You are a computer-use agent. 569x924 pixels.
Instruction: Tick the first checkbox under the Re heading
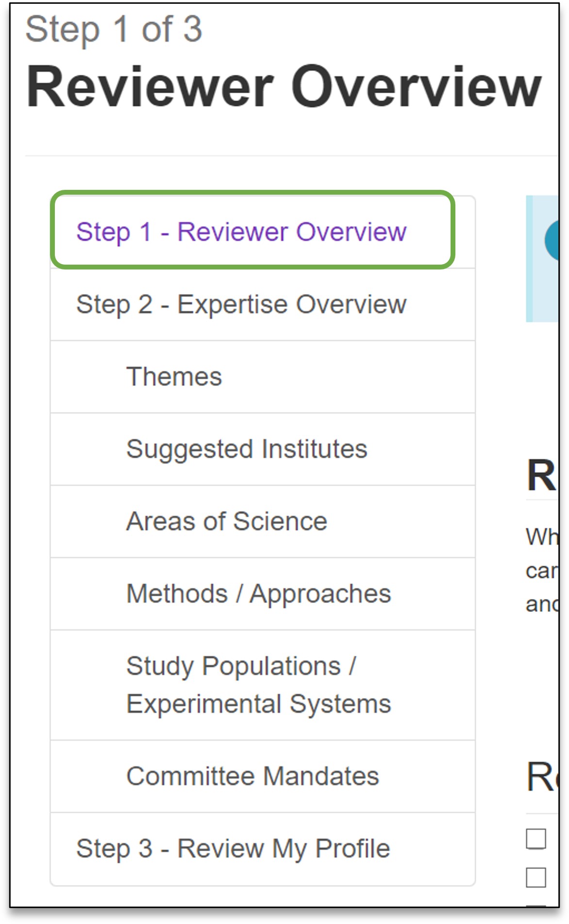(536, 839)
